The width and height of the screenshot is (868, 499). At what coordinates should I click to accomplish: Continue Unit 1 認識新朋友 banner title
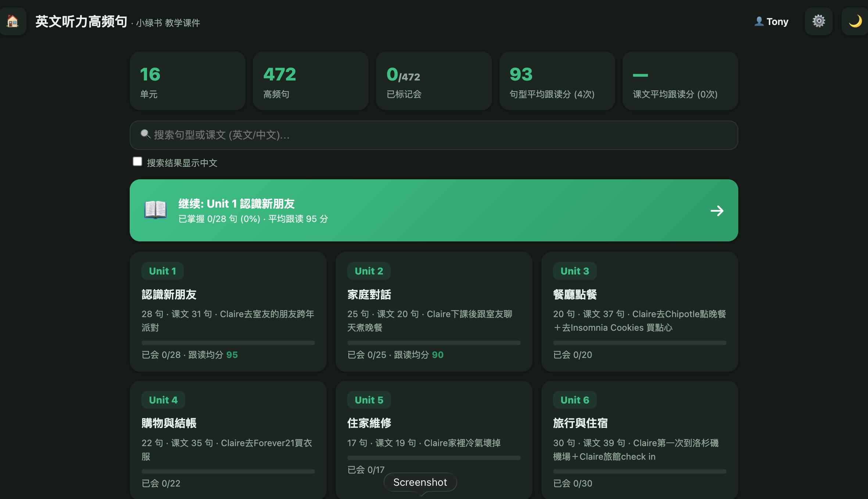pos(237,204)
